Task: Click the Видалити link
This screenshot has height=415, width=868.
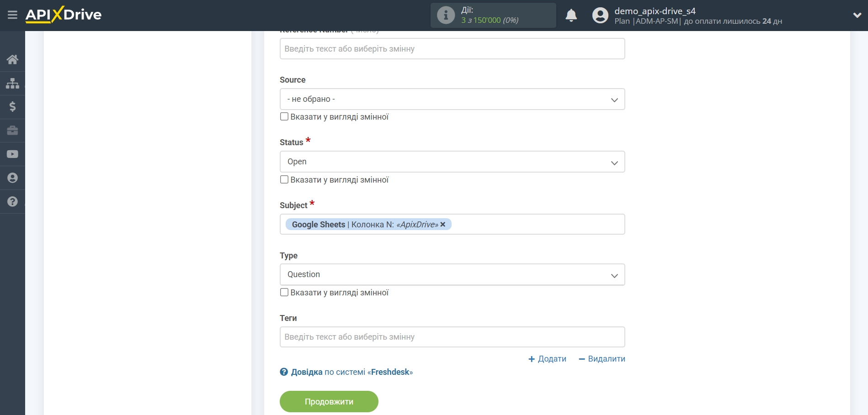Action: point(602,359)
